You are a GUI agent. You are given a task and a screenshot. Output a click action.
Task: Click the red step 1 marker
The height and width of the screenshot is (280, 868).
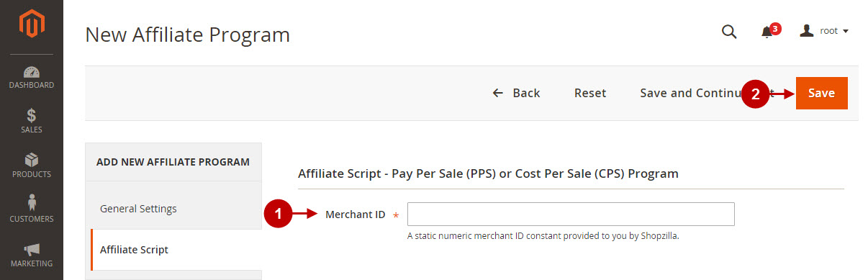tap(279, 214)
